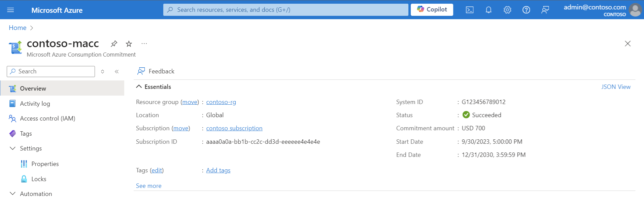Open the portal hamburger menu
The height and width of the screenshot is (203, 644).
(10, 10)
